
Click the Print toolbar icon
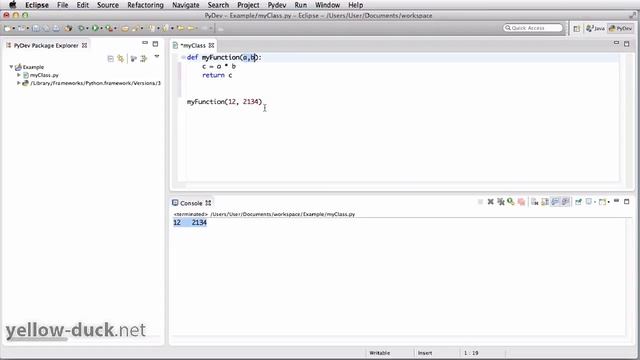[x=56, y=28]
